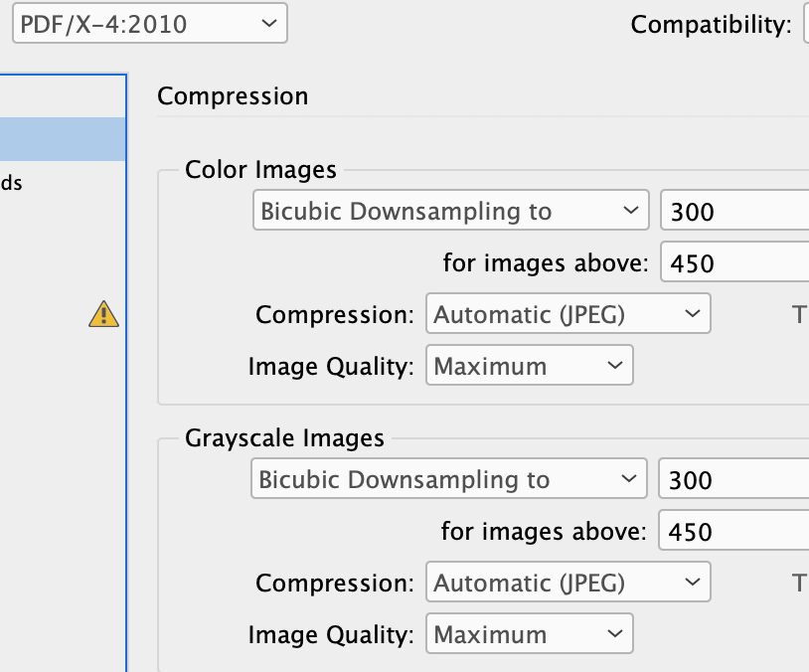The image size is (809, 672).
Task: Open Color Images Bicubic Downsampling dropdown
Action: coord(450,210)
